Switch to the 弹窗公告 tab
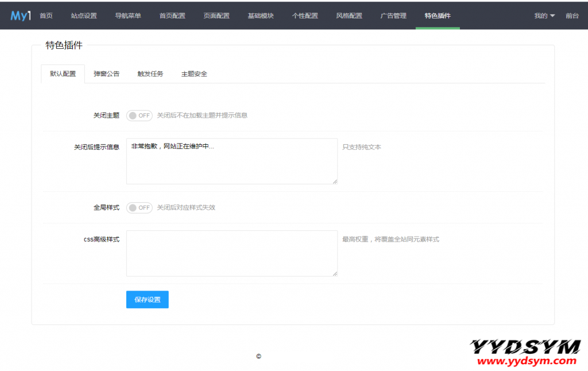This screenshot has height=371, width=588. click(107, 74)
